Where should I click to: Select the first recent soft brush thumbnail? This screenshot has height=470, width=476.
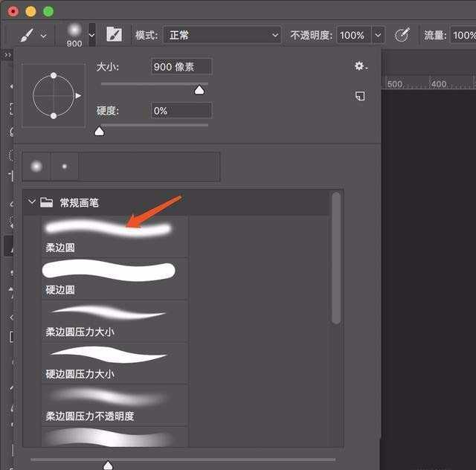tap(36, 167)
